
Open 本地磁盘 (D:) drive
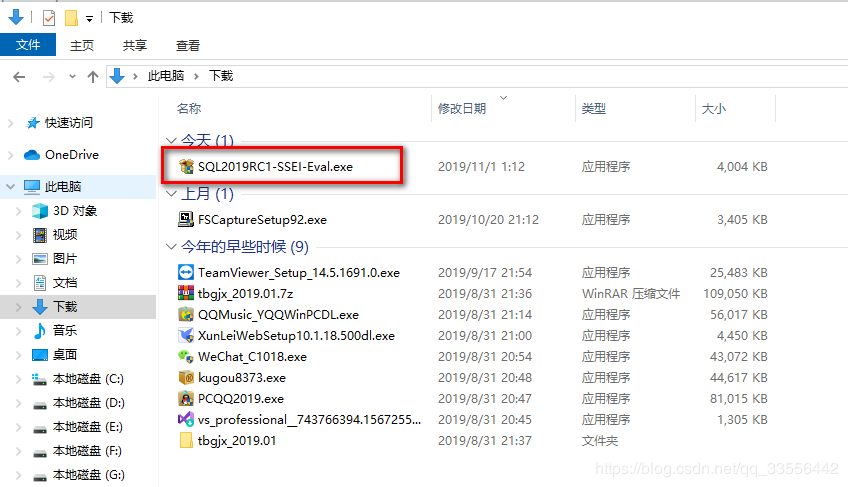pos(89,403)
